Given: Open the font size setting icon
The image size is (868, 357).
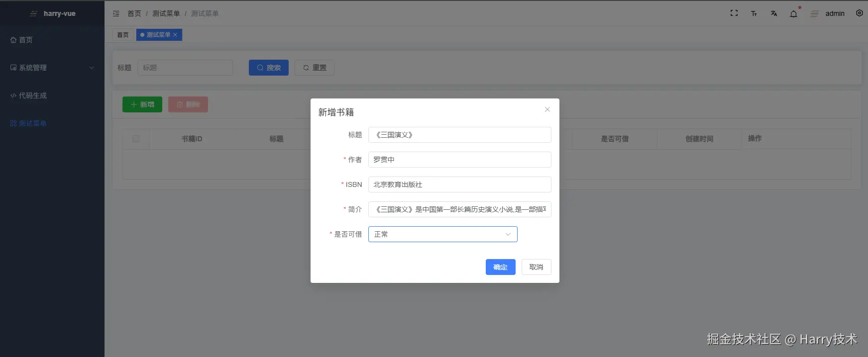Looking at the screenshot, I should pyautogui.click(x=754, y=13).
